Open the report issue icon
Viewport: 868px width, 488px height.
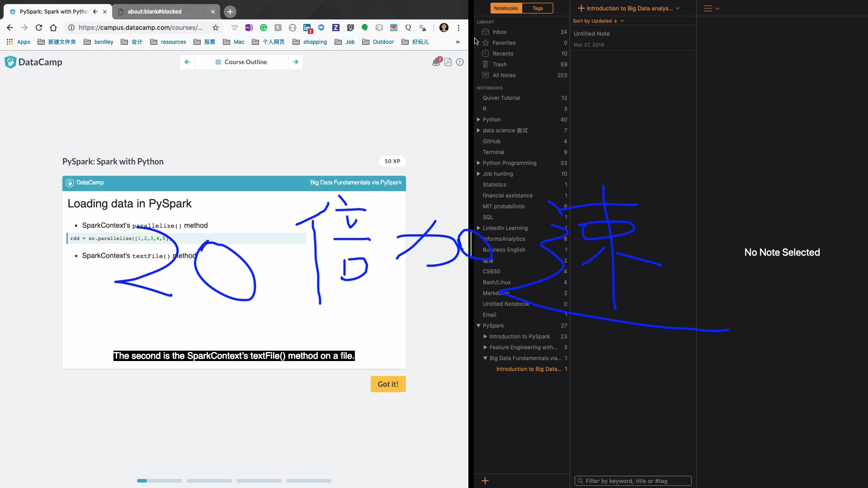click(x=460, y=62)
